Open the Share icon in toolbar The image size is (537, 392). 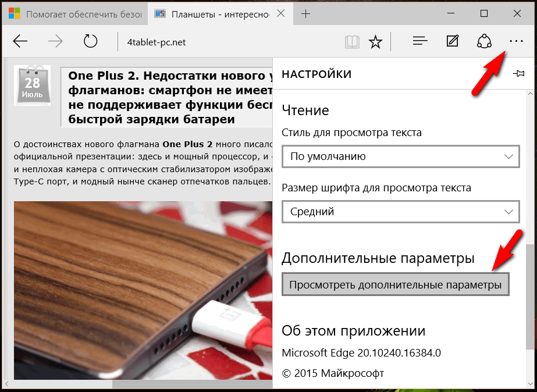[x=484, y=42]
